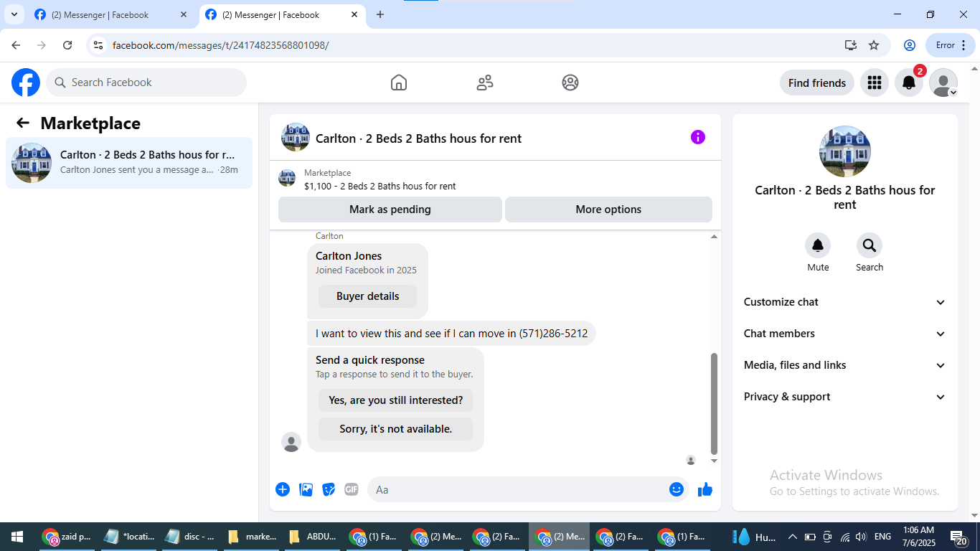Image resolution: width=980 pixels, height=551 pixels.
Task: Click the Search Facebook input field
Action: point(146,83)
